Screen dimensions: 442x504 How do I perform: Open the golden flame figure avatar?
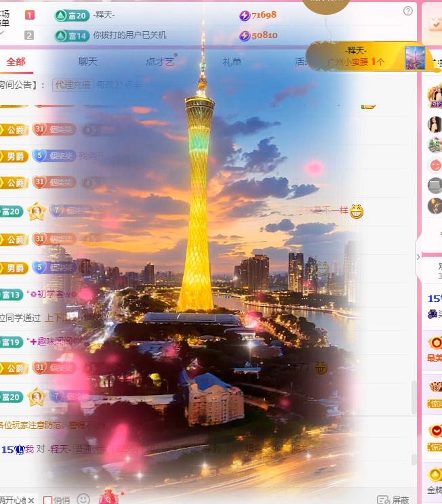tap(435, 206)
